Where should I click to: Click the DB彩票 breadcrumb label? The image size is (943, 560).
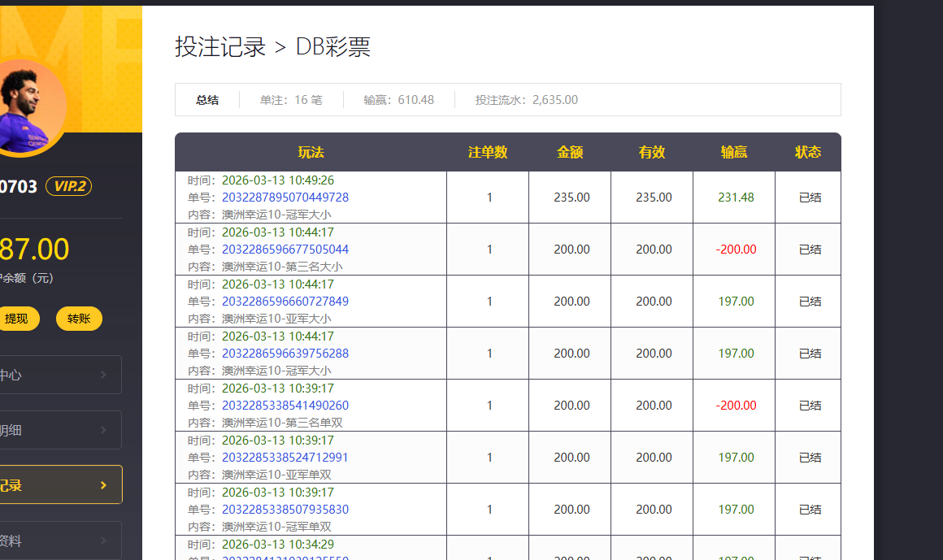point(334,47)
